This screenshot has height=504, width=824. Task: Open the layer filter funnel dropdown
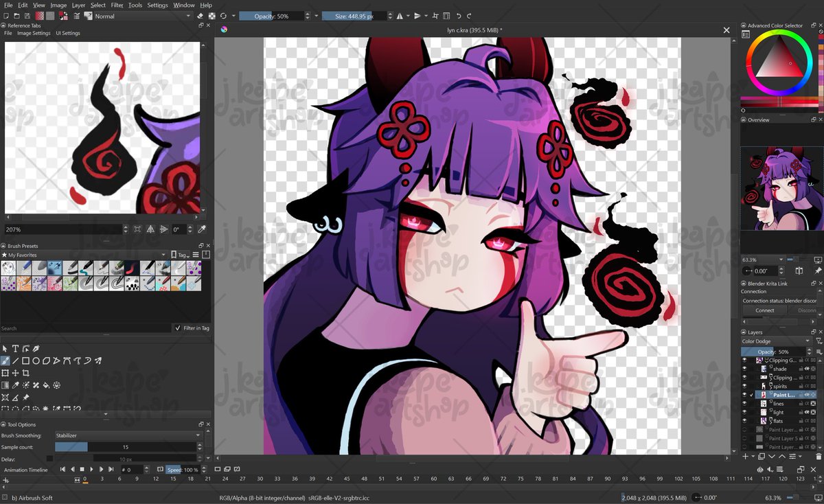pos(819,341)
